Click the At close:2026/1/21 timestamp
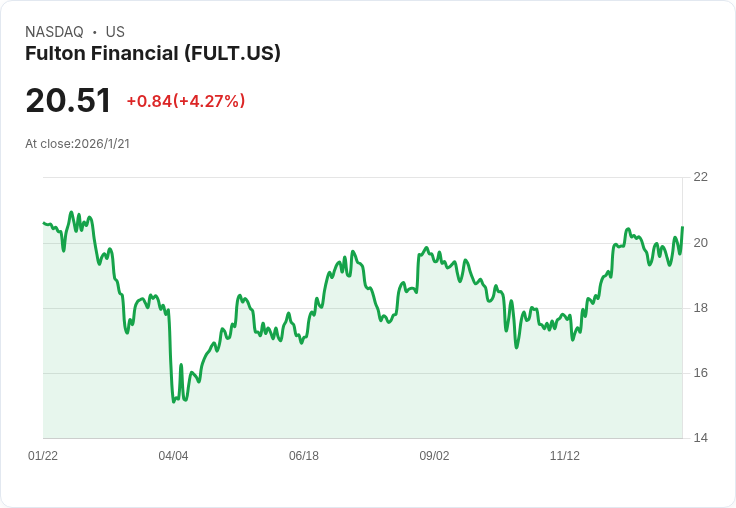 (x=77, y=144)
